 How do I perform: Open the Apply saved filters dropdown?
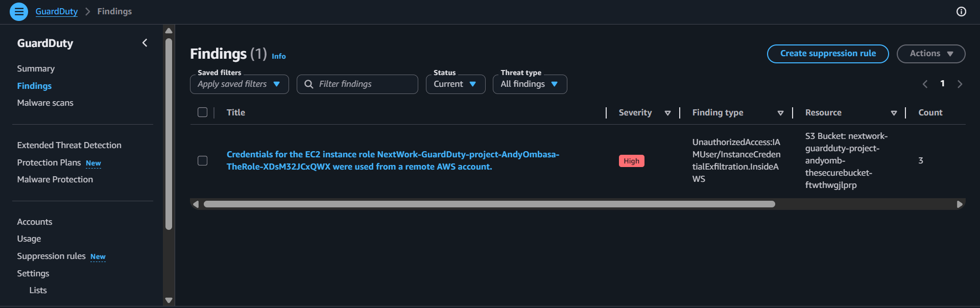[240, 84]
